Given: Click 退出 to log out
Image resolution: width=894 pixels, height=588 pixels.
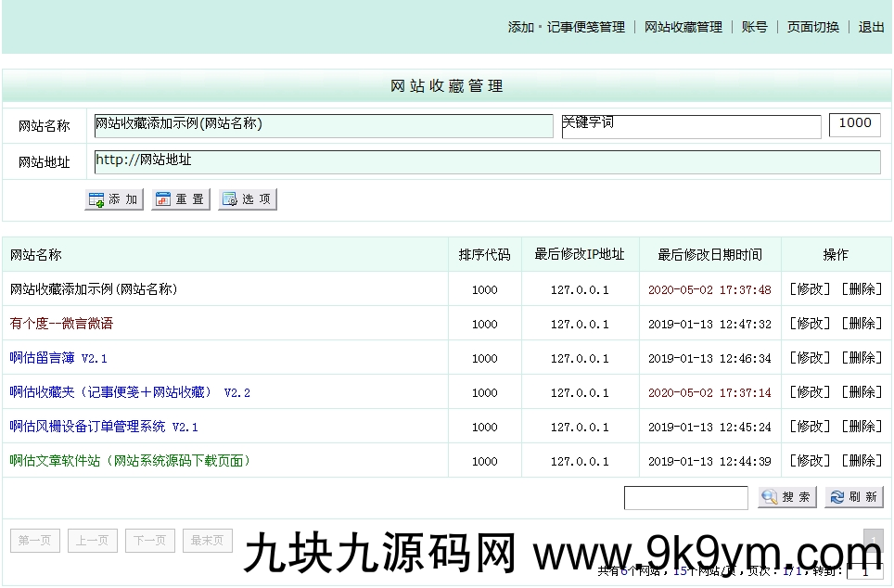Looking at the screenshot, I should 871,27.
